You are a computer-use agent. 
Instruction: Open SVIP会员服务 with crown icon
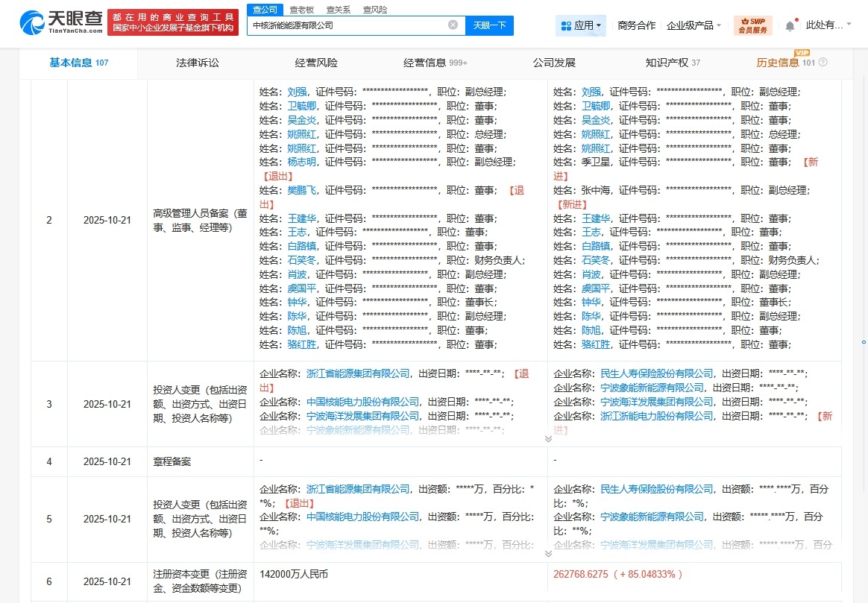point(752,25)
